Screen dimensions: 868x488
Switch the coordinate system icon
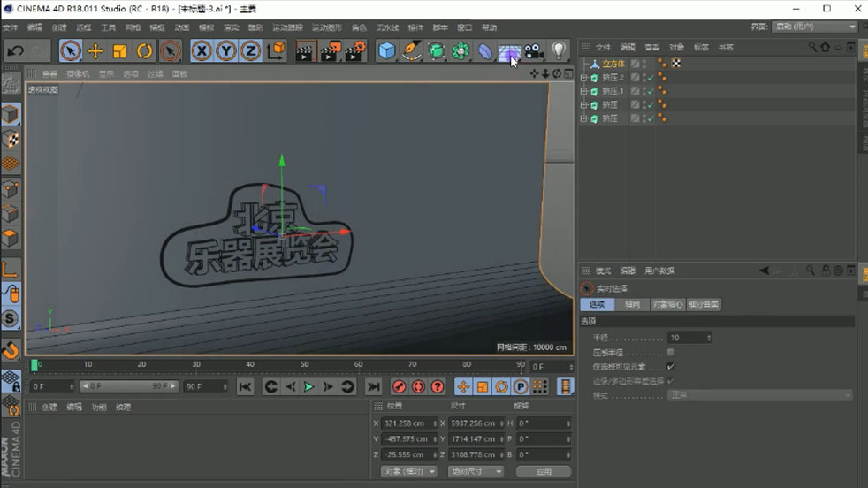tap(276, 51)
